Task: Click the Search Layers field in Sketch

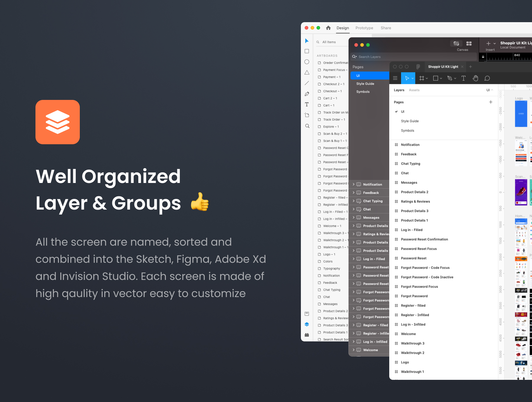Action: [414, 57]
